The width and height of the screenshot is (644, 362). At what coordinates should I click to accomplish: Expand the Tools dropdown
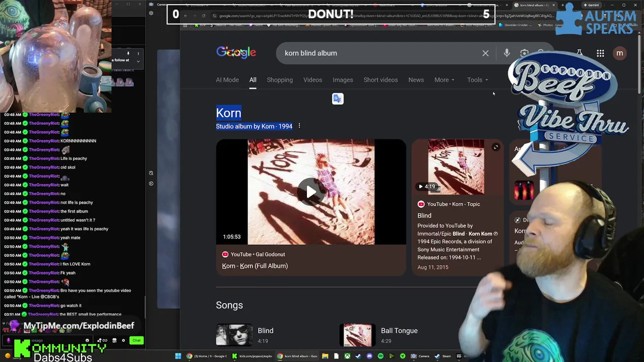477,80
